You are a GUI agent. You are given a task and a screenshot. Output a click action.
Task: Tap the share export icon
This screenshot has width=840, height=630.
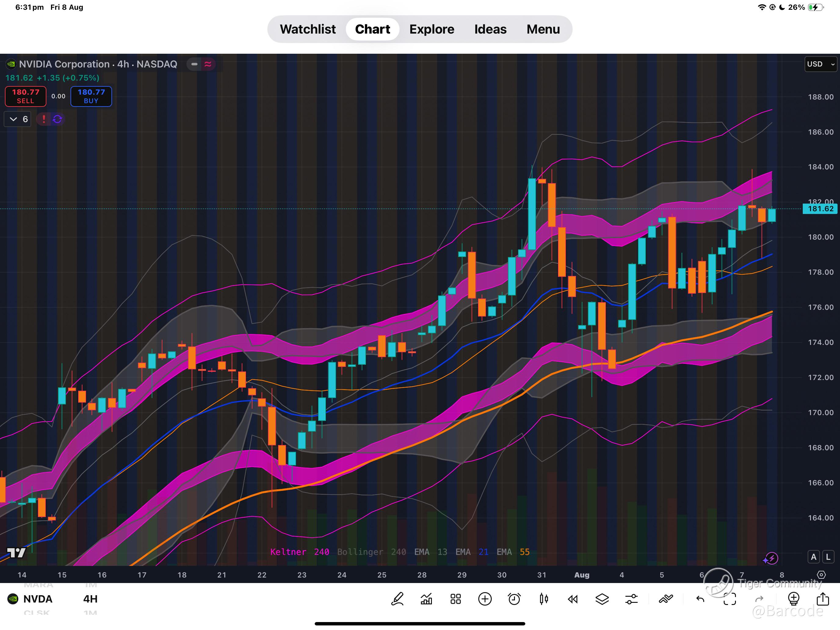coord(823,599)
